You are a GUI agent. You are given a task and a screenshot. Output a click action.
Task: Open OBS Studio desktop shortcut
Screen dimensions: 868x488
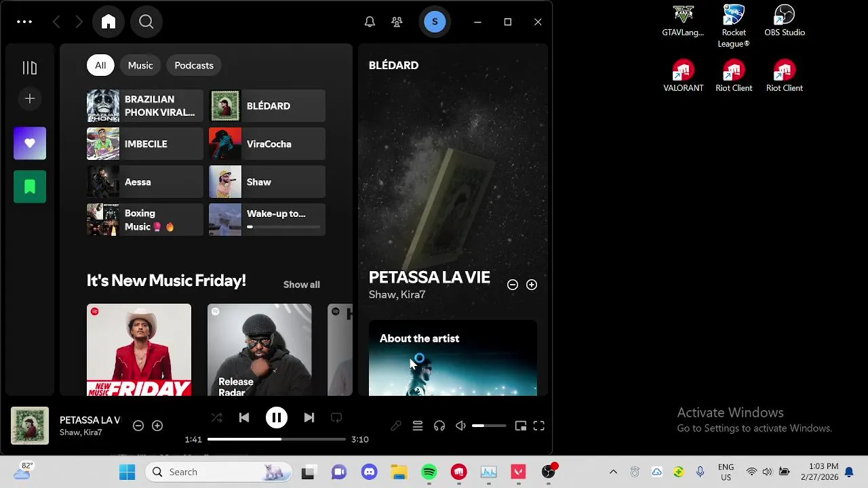pyautogui.click(x=785, y=21)
